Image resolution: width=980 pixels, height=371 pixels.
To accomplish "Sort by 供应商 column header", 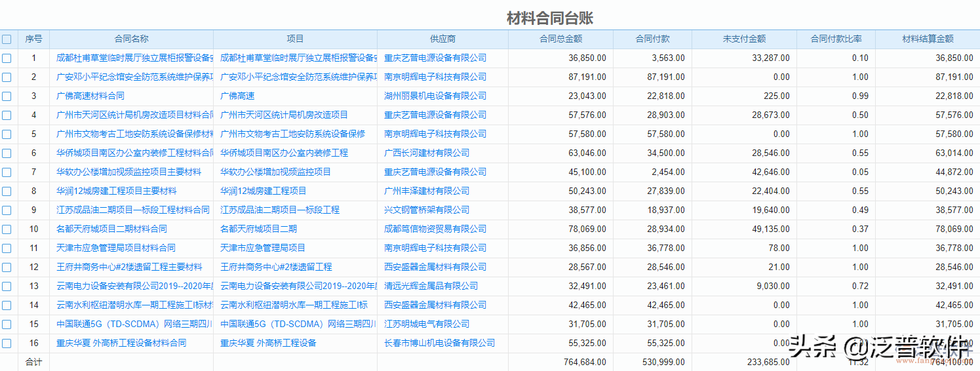I will coord(443,39).
